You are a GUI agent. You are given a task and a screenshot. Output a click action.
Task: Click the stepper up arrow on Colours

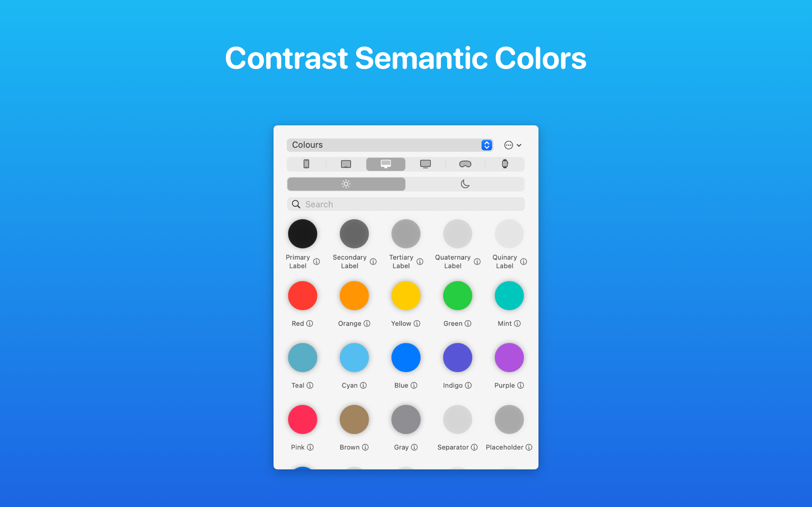point(486,143)
